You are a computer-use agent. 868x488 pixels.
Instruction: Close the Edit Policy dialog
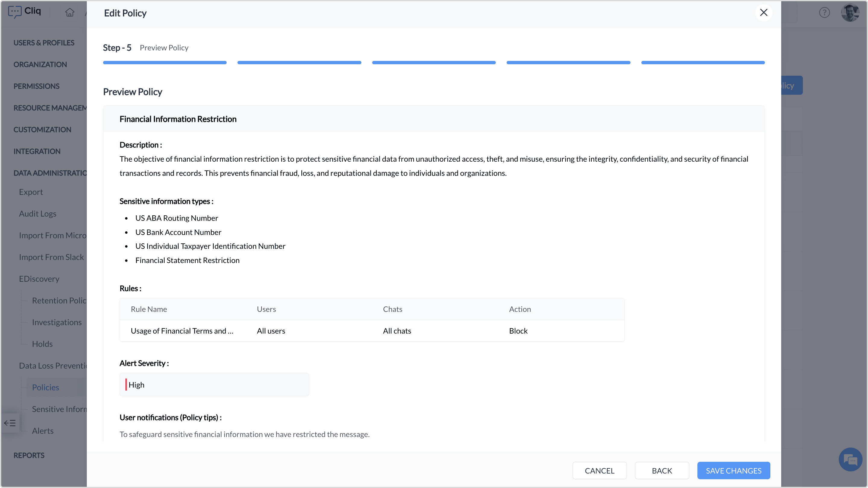tap(763, 13)
